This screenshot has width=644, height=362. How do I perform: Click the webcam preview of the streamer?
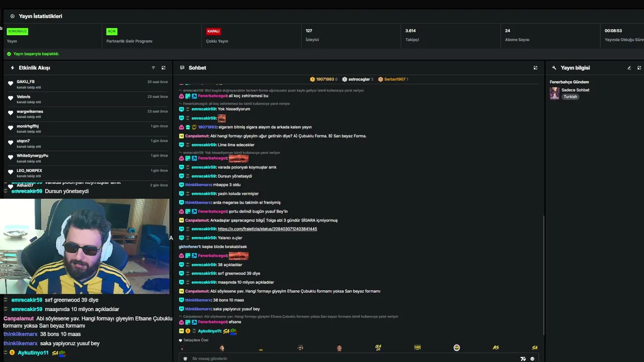coord(85,246)
